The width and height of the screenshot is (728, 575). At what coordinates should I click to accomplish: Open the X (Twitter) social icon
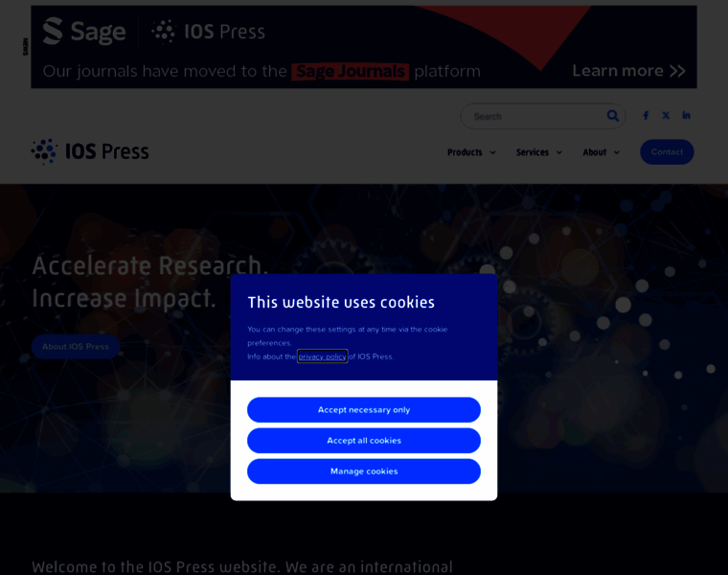point(666,116)
